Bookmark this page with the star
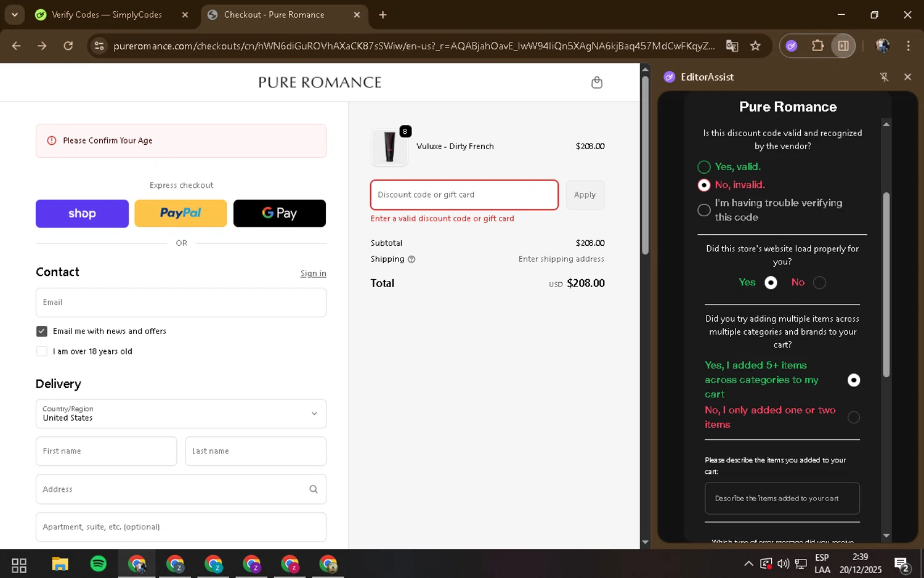The width and height of the screenshot is (924, 578). [x=755, y=46]
